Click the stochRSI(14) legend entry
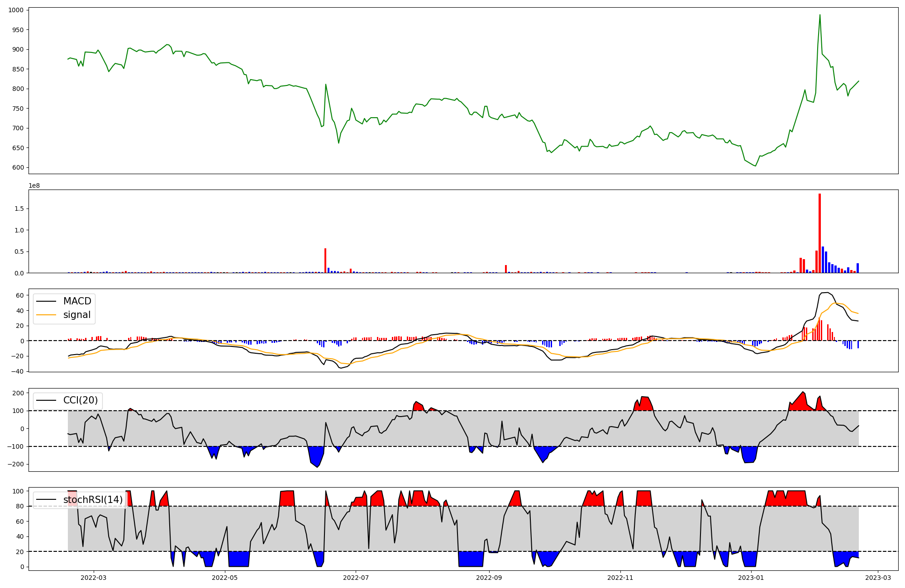 (x=93, y=500)
